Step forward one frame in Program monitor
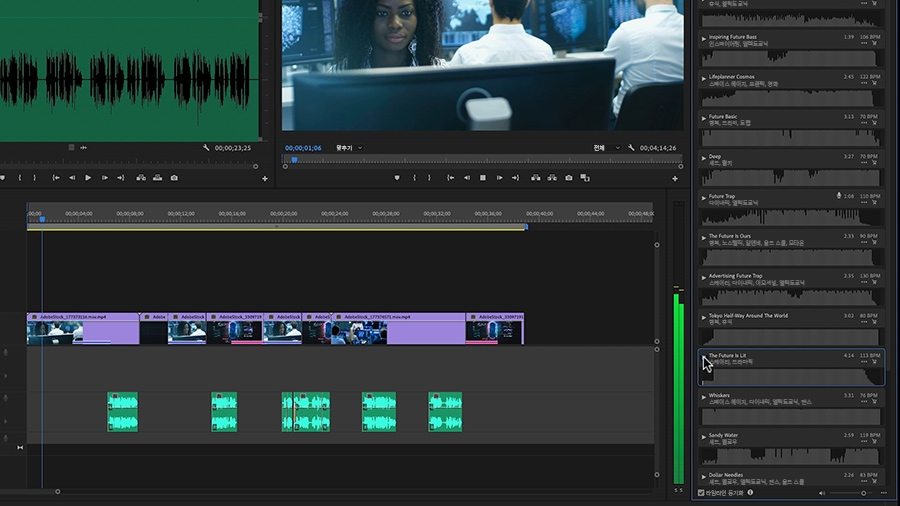Image resolution: width=900 pixels, height=506 pixels. [499, 178]
